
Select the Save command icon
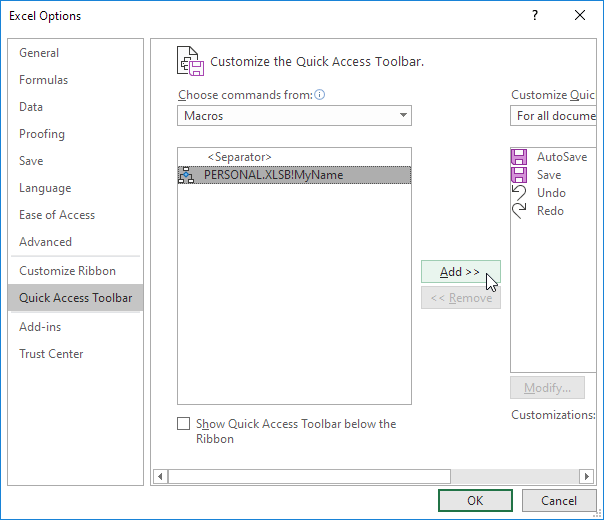pos(519,175)
